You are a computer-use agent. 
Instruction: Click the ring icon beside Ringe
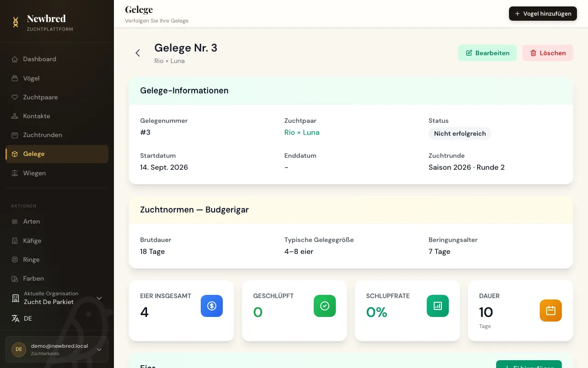(x=15, y=259)
